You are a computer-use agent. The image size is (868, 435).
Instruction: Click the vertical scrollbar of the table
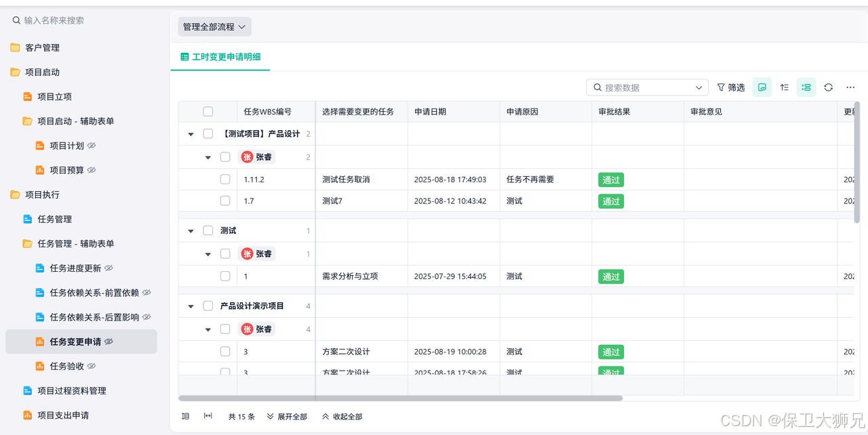coord(857,163)
